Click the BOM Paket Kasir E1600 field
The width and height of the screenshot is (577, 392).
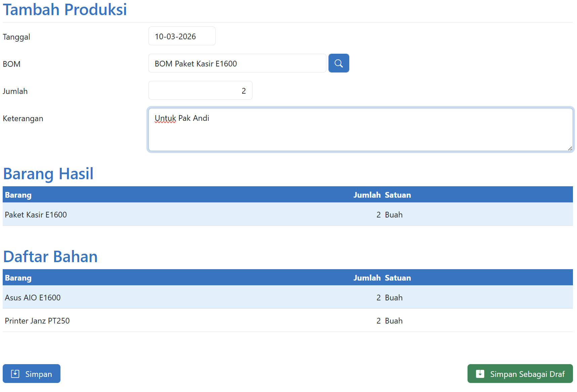click(237, 63)
